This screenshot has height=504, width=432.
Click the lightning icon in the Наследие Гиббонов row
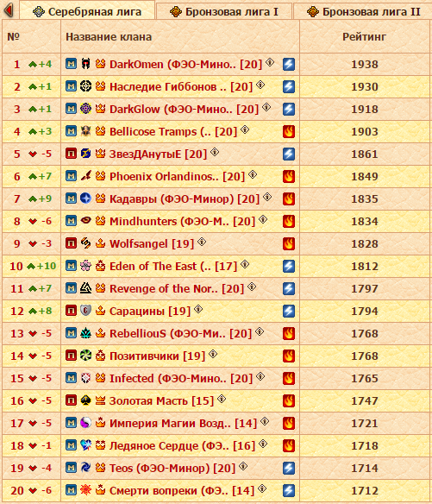point(289,87)
